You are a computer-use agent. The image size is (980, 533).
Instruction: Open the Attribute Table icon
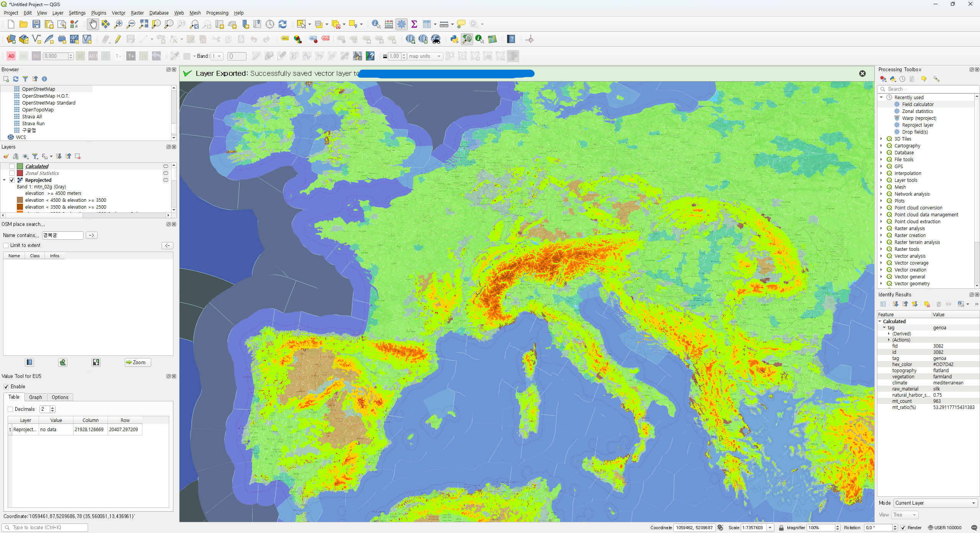(x=427, y=24)
